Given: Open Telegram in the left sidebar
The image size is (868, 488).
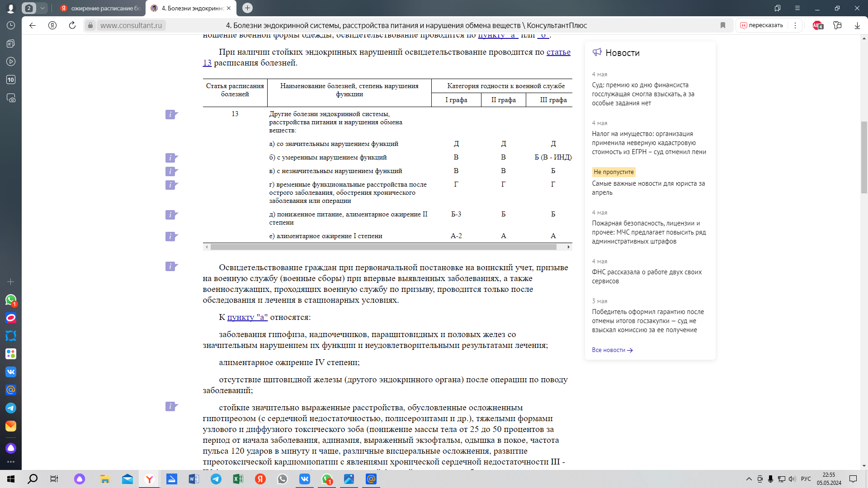Looking at the screenshot, I should [x=11, y=408].
